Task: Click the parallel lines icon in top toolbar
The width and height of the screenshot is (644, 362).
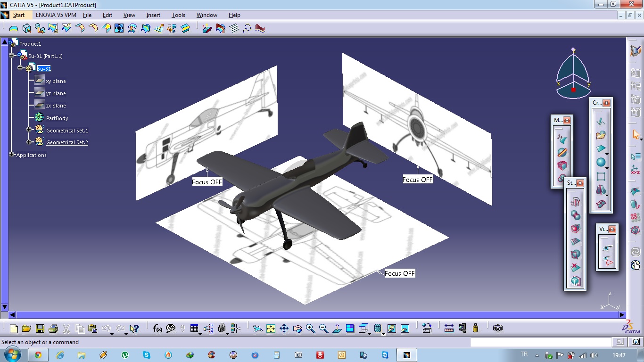Action: coord(234,28)
